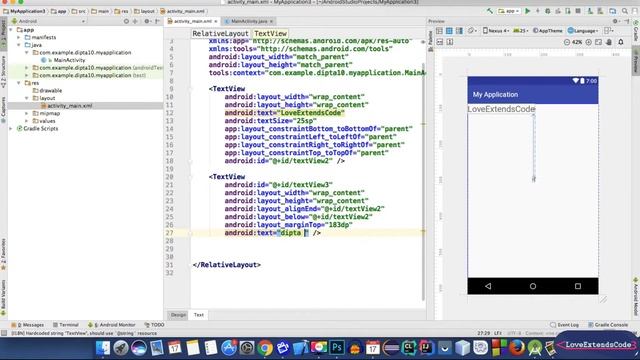
Task: Collapse the res folder
Action: (18, 83)
